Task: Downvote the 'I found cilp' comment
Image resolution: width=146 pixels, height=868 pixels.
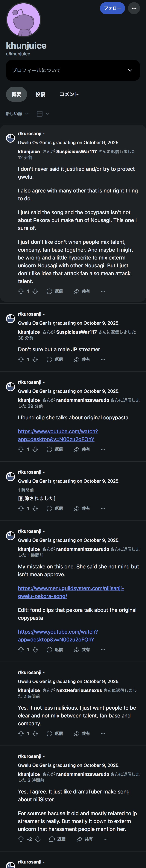Action: (35, 449)
